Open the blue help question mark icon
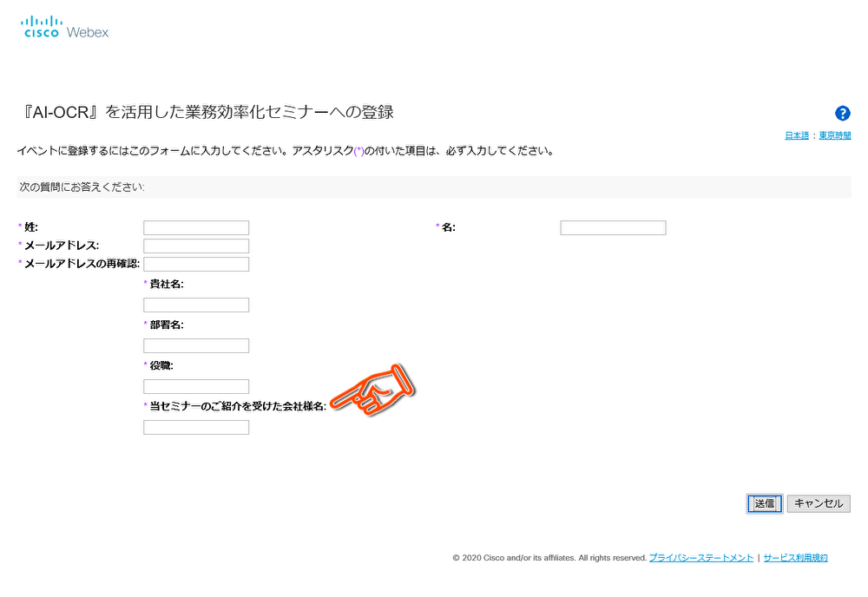This screenshot has height=597, width=868. pyautogui.click(x=842, y=114)
